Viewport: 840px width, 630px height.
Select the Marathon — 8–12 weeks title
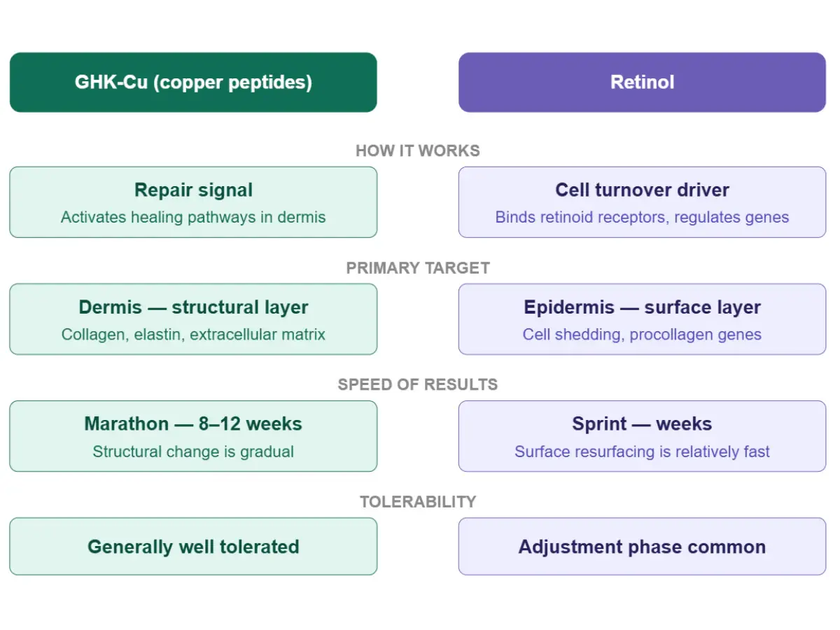point(193,424)
